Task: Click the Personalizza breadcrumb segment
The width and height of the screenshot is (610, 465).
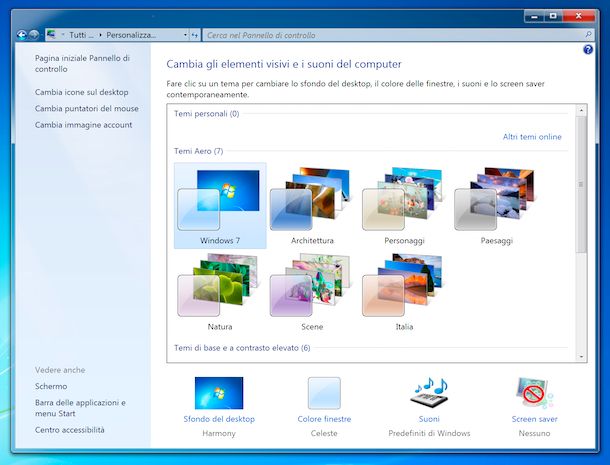Action: coord(131,35)
